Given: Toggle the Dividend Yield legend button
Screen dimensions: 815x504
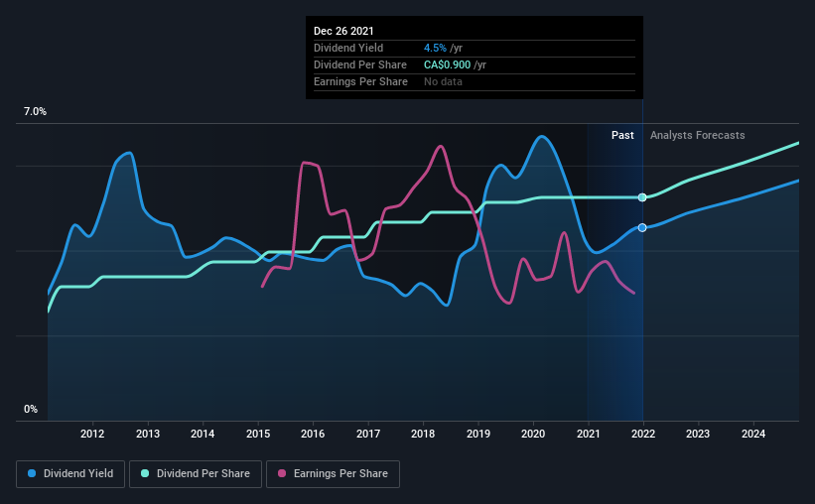Looking at the screenshot, I should click(70, 474).
